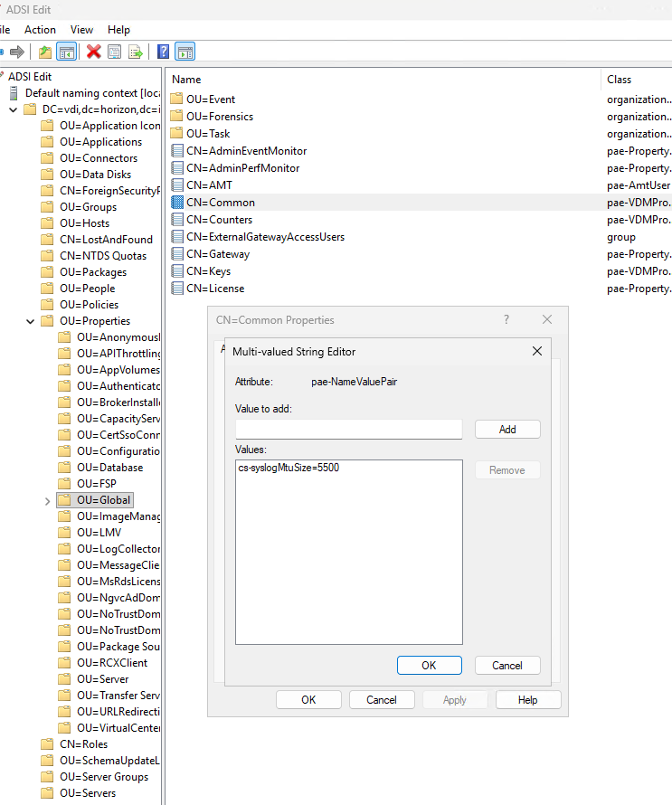Screen dimensions: 672x805
Task: Select OU=Server under Properties in tree
Action: [103, 679]
